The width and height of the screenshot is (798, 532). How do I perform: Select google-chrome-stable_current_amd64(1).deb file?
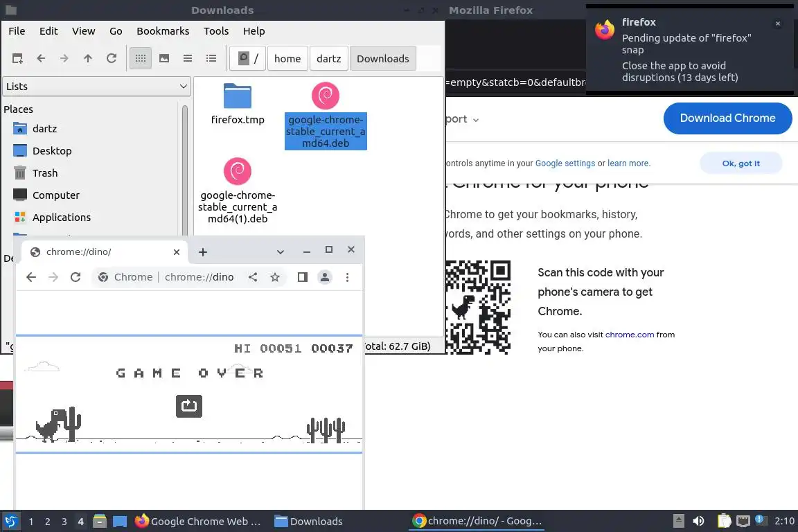point(238,191)
